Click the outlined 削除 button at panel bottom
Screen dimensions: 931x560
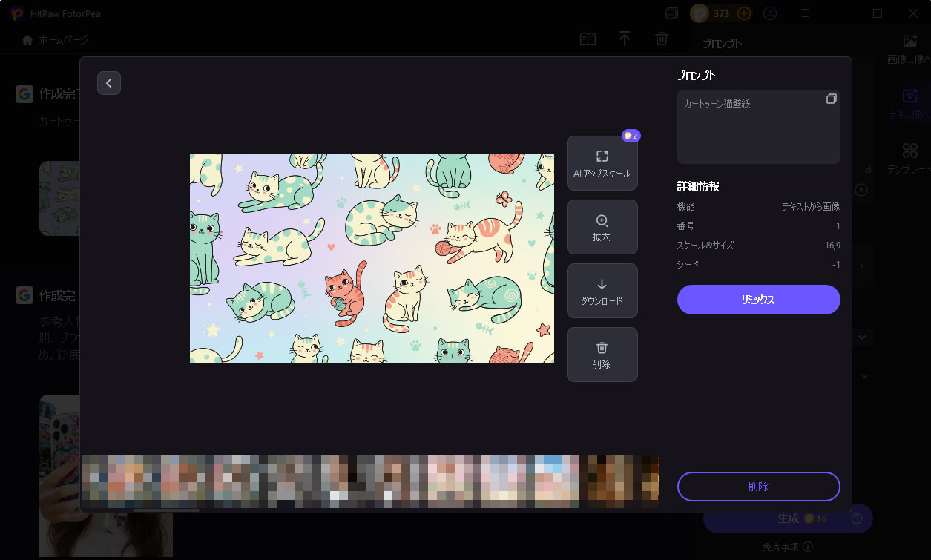coord(758,487)
